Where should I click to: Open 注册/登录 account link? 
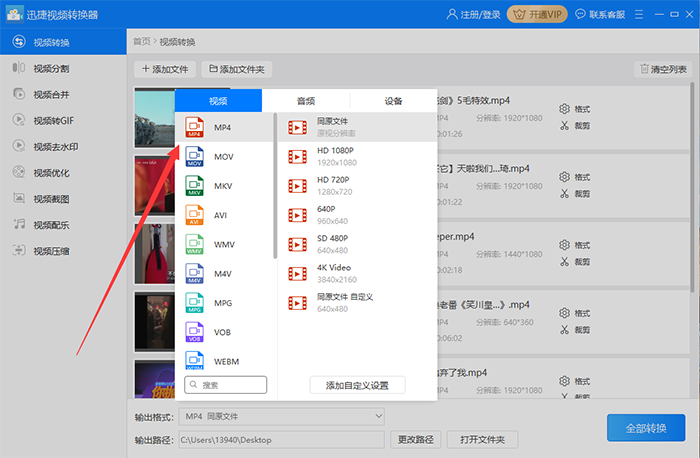[x=473, y=15]
